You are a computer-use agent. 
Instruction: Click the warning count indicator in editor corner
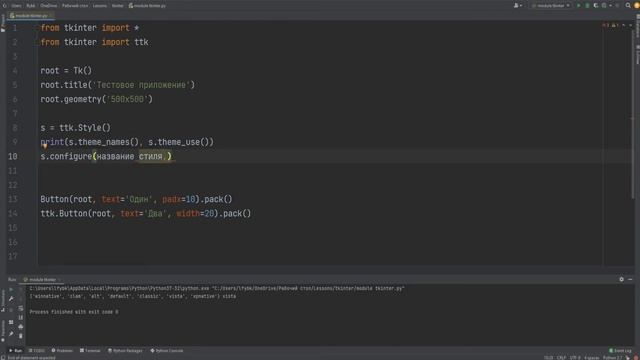coord(615,25)
